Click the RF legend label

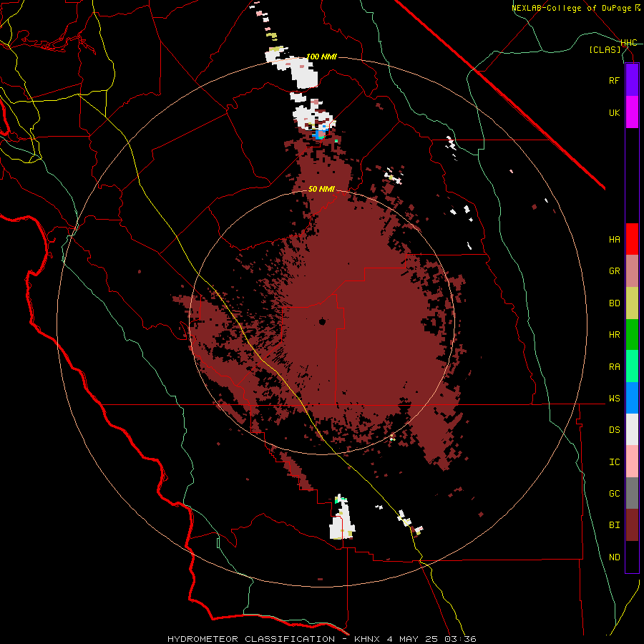tap(614, 80)
